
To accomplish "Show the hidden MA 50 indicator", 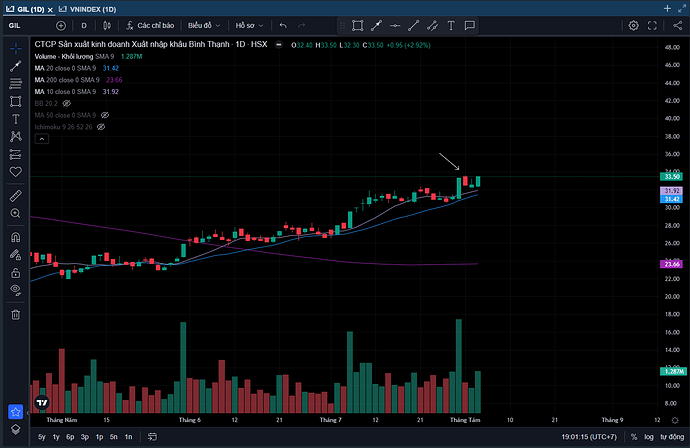I will pos(105,115).
